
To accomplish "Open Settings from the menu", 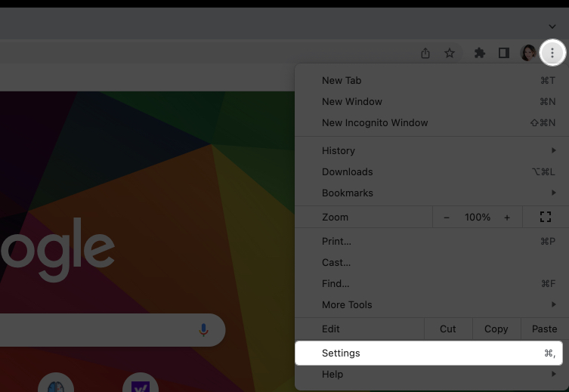I will [429, 353].
